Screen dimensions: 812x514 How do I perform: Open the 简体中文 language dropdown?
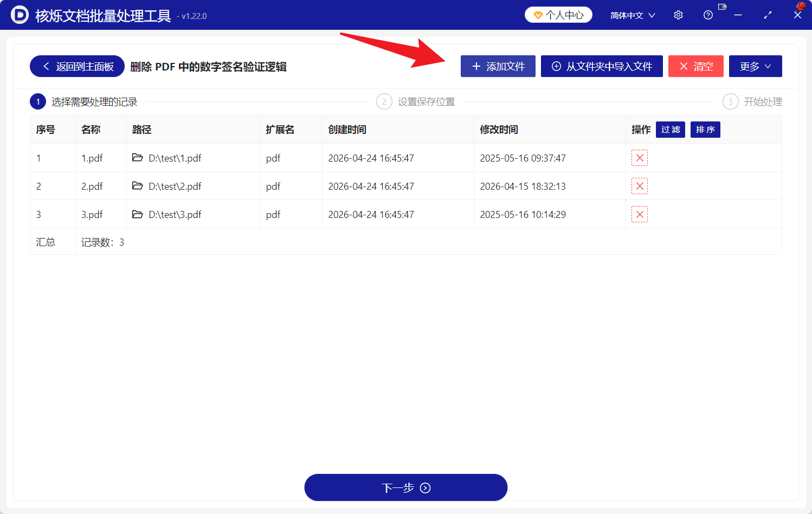point(632,15)
